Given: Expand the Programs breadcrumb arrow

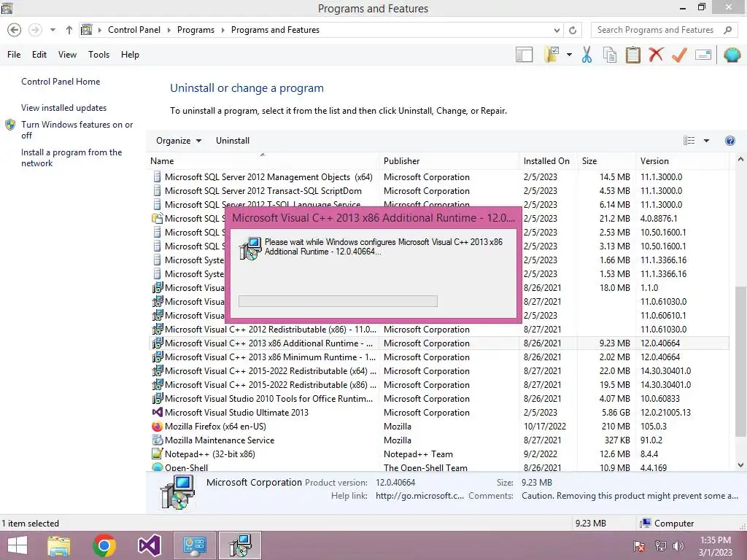Looking at the screenshot, I should tap(222, 30).
